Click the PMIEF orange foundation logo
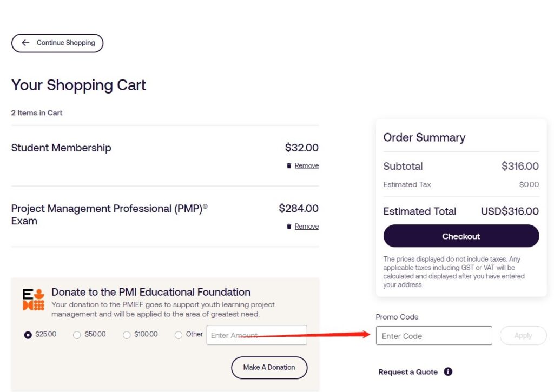The height and width of the screenshot is (392, 554). [34, 300]
